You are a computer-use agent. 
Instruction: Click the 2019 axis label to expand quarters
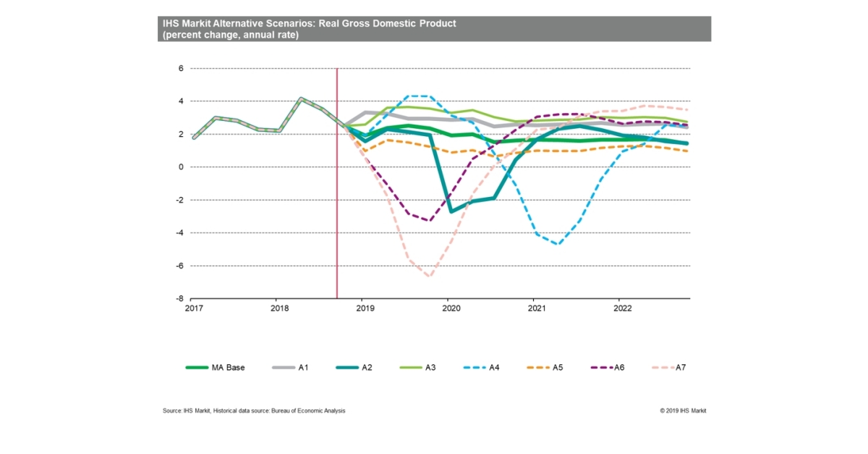click(x=365, y=308)
